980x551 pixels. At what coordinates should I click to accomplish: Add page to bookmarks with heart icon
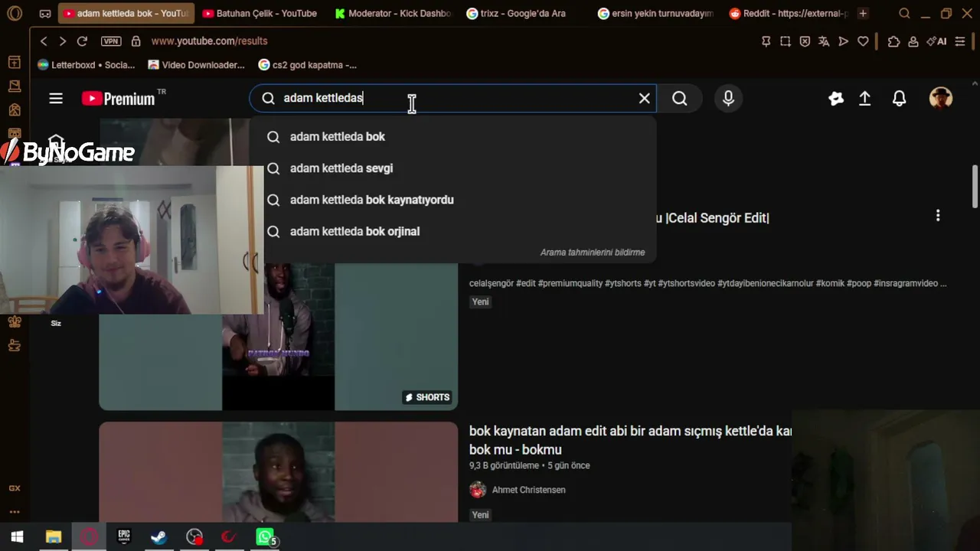863,41
